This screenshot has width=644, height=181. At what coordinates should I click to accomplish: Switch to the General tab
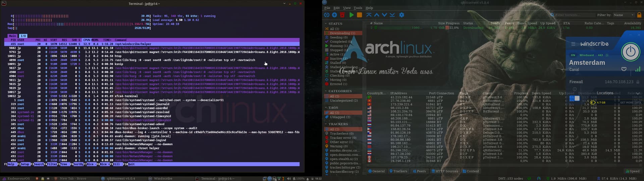click(x=376, y=171)
